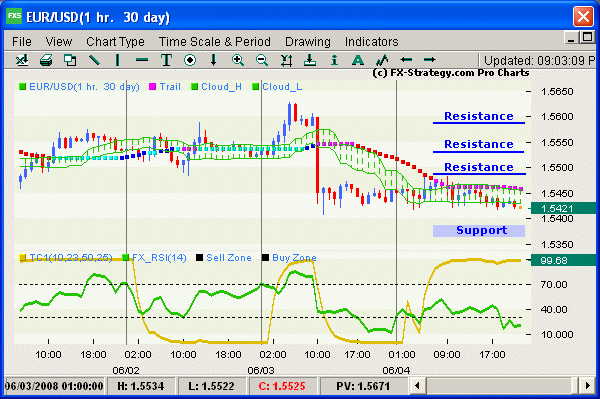
Task: Click the circle target marker tool
Action: point(190,60)
